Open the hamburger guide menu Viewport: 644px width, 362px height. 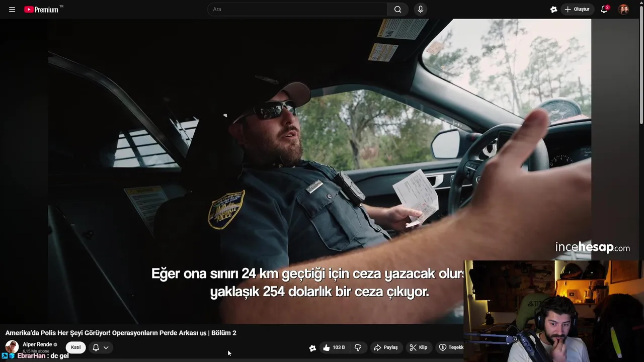pos(12,10)
